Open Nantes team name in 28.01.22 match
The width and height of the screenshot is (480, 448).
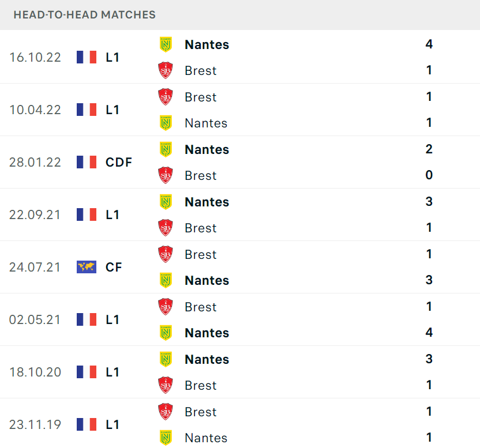click(207, 150)
